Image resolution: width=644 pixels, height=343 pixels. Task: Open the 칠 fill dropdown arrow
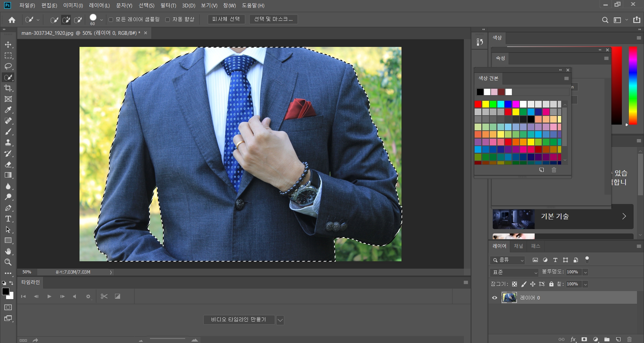pos(585,284)
